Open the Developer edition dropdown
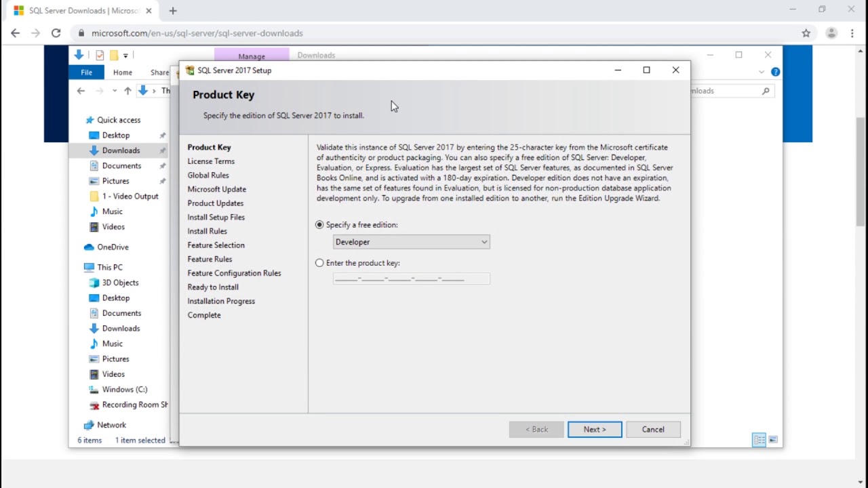 tap(411, 242)
